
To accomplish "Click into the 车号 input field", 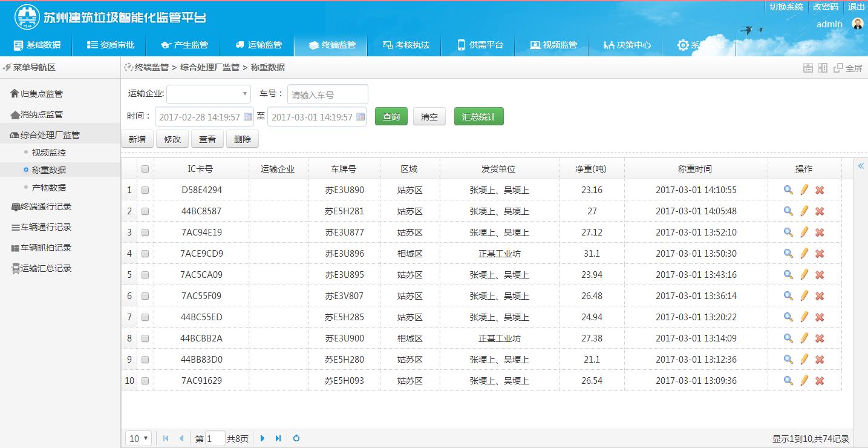I will pos(328,94).
